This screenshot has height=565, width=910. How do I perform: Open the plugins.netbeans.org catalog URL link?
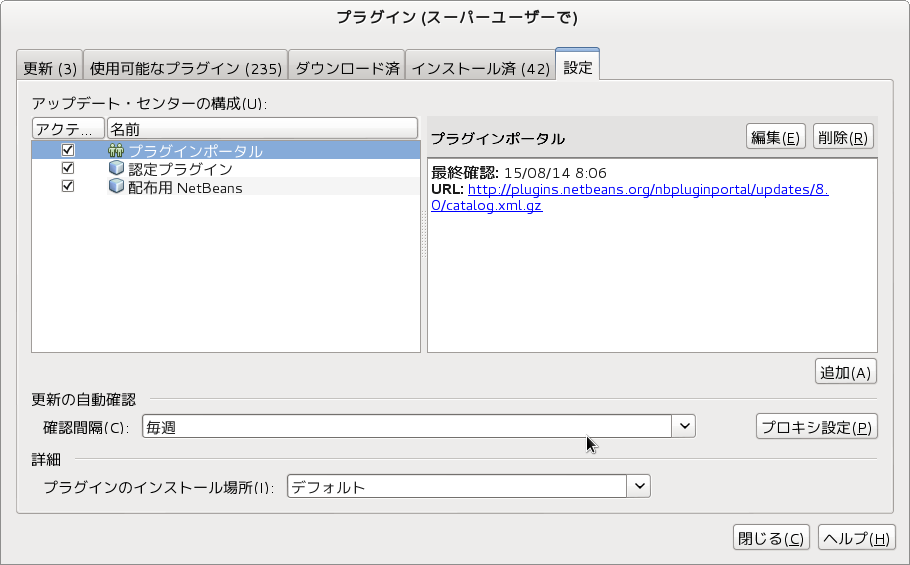coord(630,197)
